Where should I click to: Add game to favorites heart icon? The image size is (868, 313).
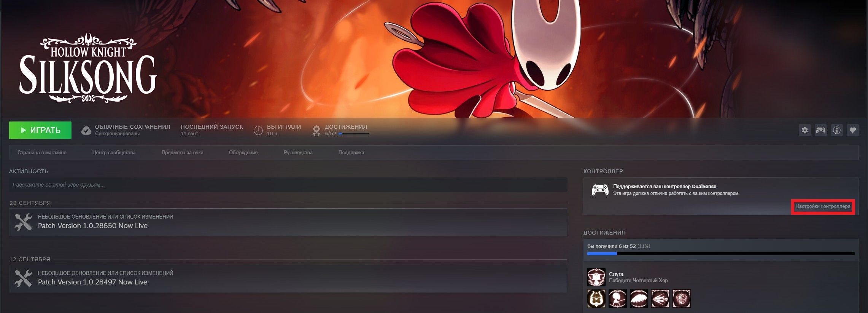click(x=852, y=130)
